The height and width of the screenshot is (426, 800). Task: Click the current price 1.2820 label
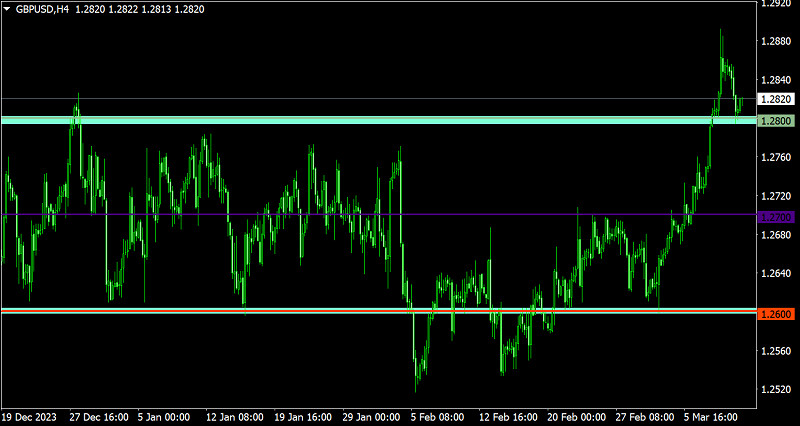[776, 98]
